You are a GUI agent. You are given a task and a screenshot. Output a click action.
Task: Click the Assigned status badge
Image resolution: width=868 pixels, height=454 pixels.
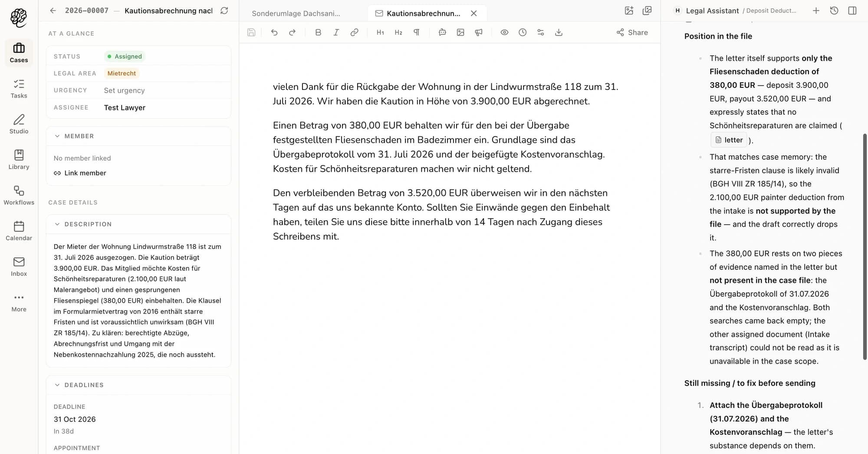[x=125, y=56]
